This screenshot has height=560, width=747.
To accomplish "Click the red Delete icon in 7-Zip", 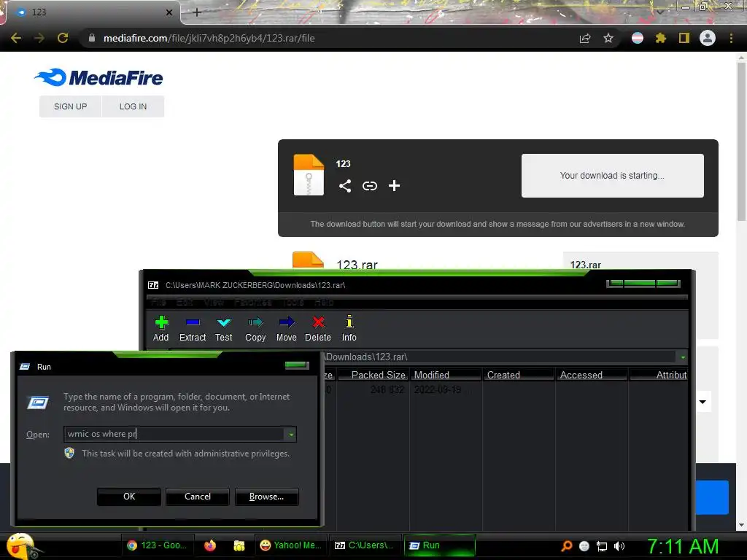I will (x=318, y=322).
